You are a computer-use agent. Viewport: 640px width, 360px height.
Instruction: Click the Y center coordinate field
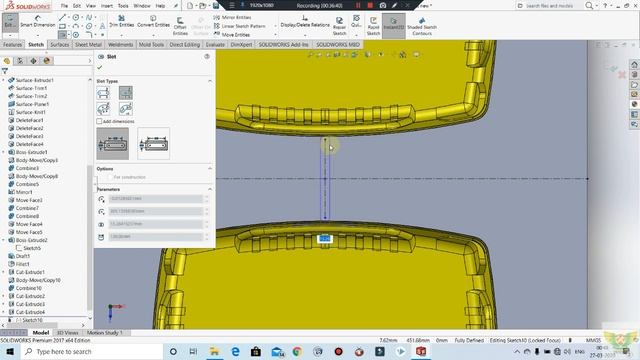point(156,211)
